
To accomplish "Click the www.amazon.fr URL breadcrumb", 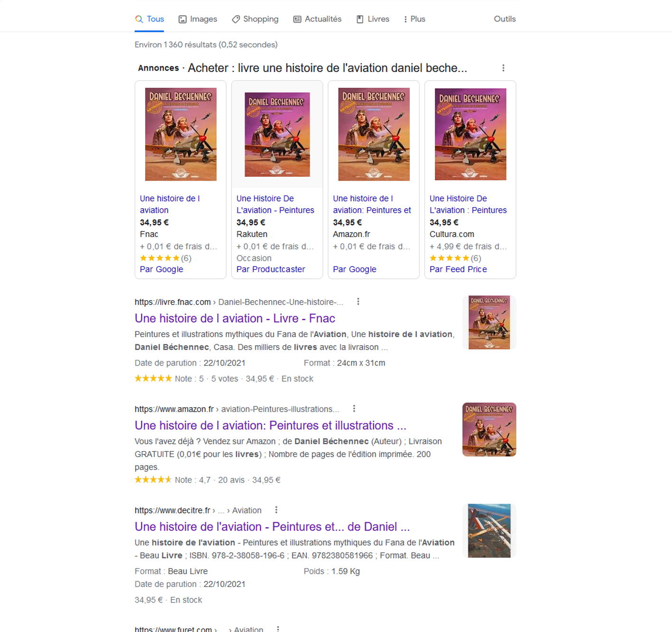I will click(x=237, y=409).
